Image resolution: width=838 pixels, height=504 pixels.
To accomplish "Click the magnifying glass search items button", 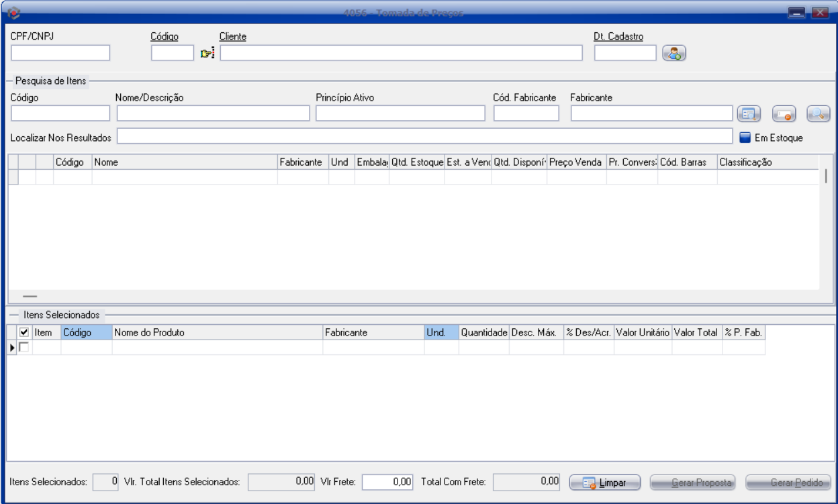I will click(x=819, y=114).
